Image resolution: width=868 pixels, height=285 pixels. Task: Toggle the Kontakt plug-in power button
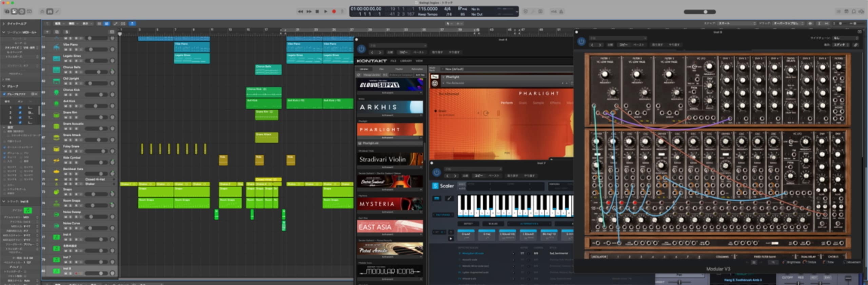tap(361, 49)
